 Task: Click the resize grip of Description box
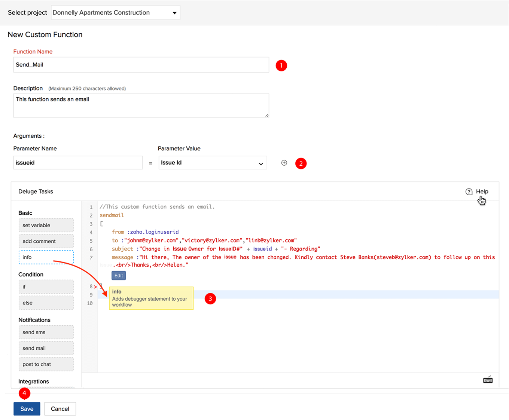tap(267, 115)
